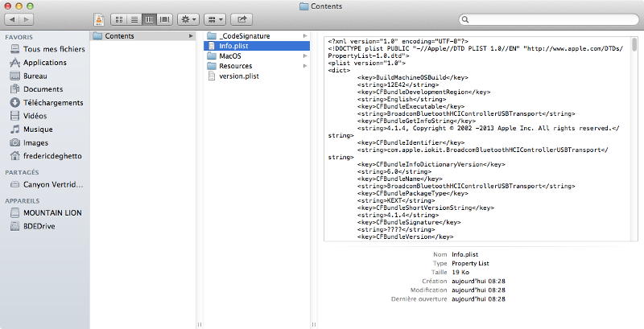Go back with the Back arrow

pos(12,19)
